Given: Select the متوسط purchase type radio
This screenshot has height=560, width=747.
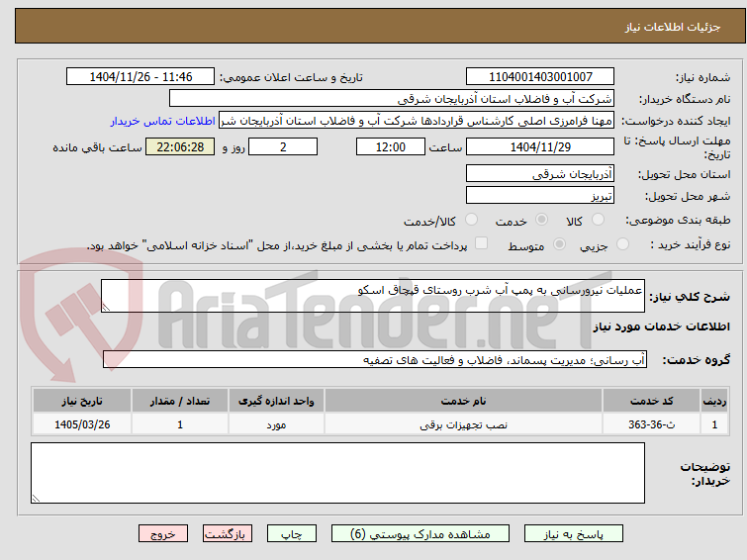Looking at the screenshot, I should [559, 244].
